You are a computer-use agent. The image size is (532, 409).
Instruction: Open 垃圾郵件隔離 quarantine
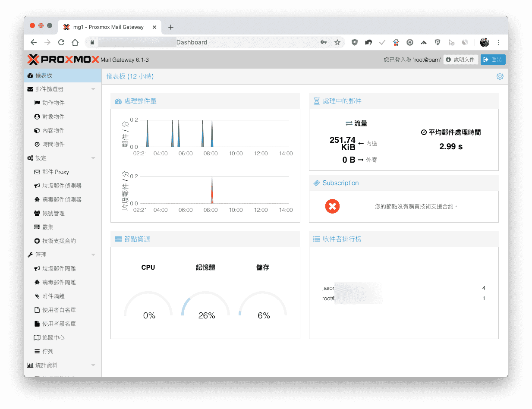pyautogui.click(x=63, y=268)
